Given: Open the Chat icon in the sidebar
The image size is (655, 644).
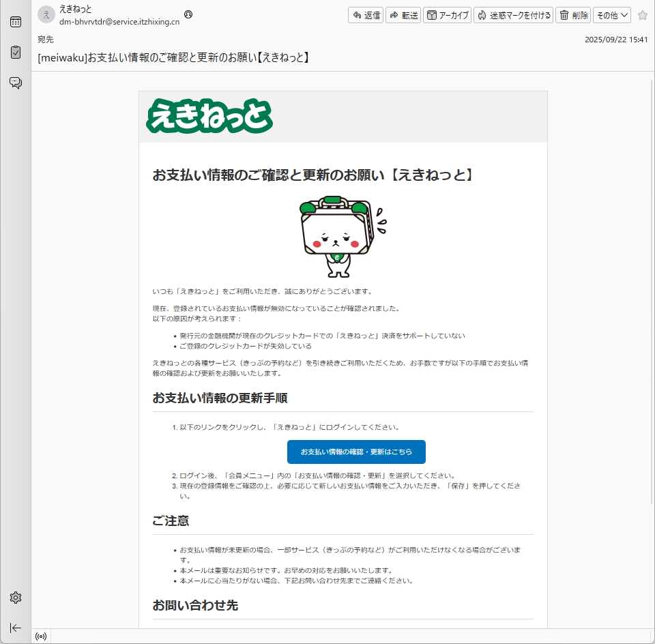Looking at the screenshot, I should [x=15, y=83].
